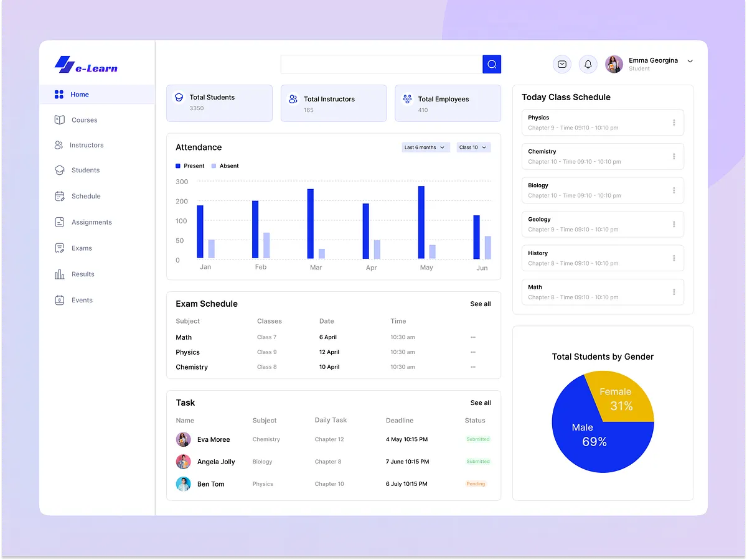
Task: Open the Class 10 dropdown
Action: click(x=473, y=147)
